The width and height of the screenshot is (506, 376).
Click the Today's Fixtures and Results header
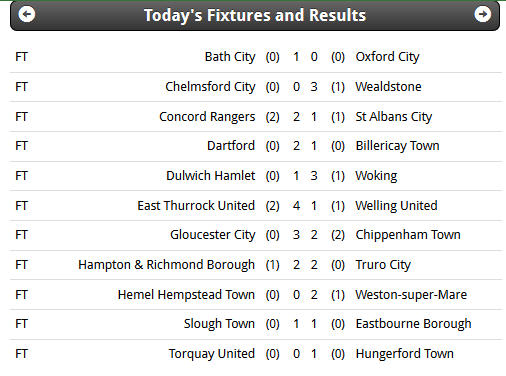pyautogui.click(x=255, y=15)
